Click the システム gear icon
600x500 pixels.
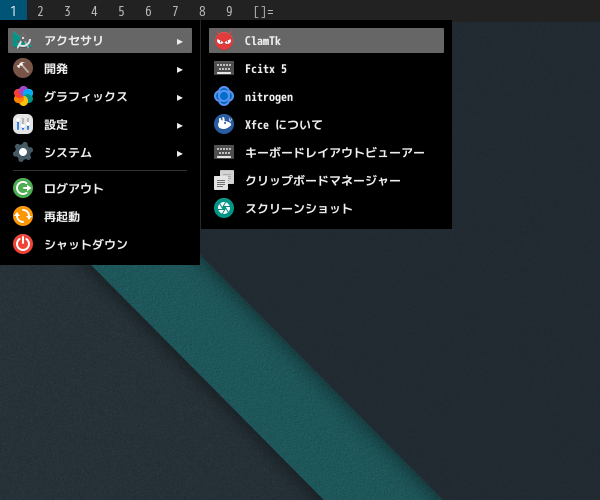pos(23,152)
